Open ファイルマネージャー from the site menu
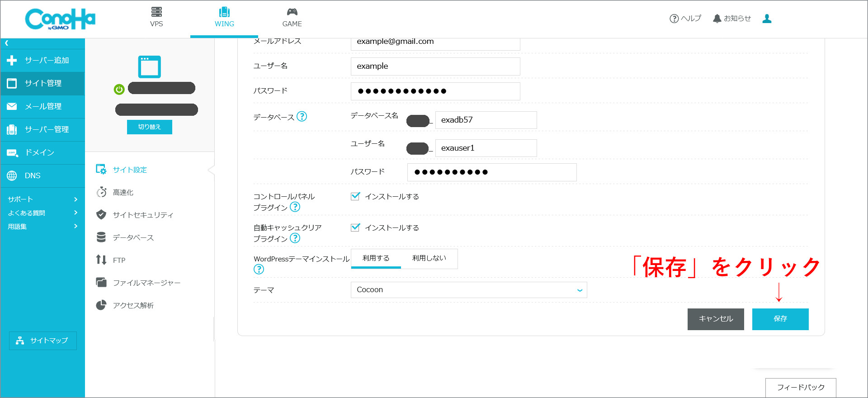Screen dimensions: 868x398 [x=146, y=283]
